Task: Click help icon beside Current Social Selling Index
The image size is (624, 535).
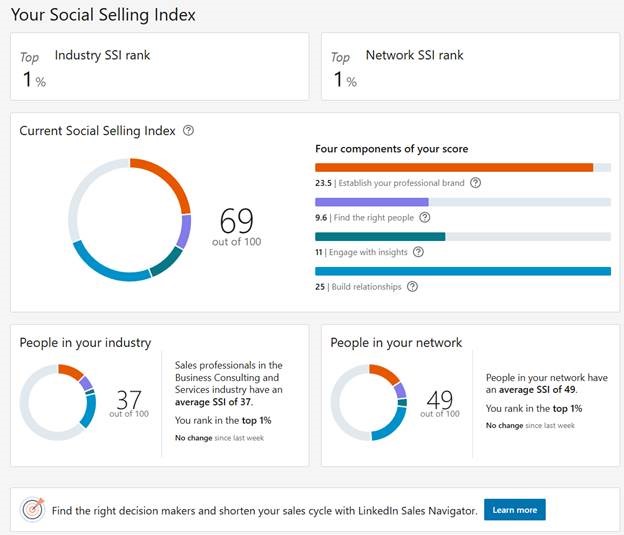Action: [x=188, y=131]
